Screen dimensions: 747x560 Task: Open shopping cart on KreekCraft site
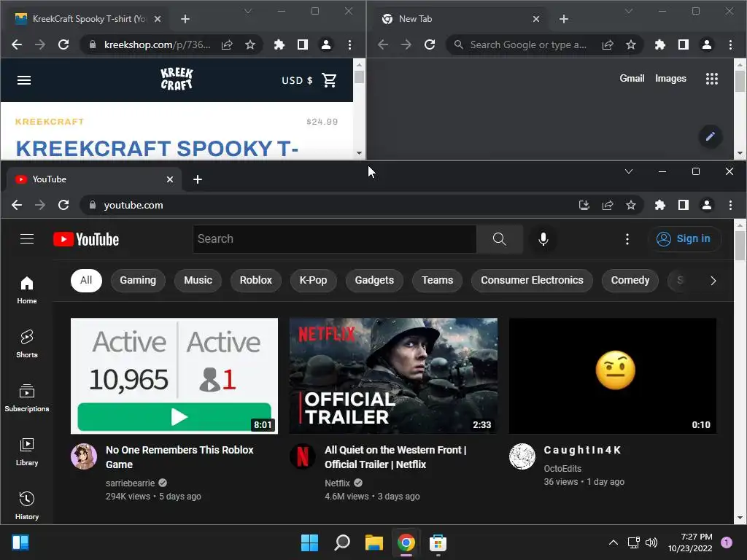click(329, 80)
